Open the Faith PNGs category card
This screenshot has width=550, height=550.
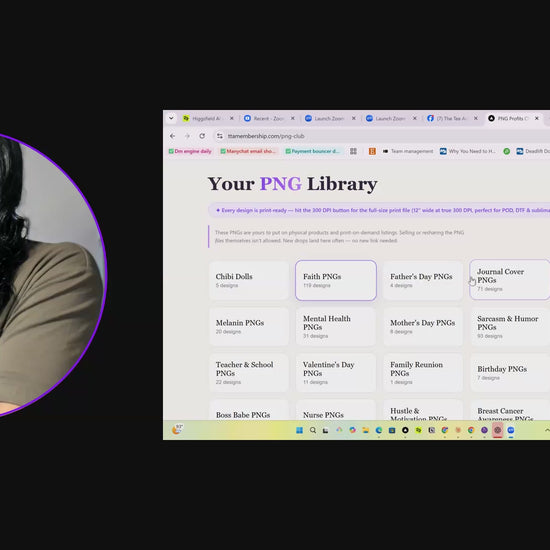pos(336,280)
